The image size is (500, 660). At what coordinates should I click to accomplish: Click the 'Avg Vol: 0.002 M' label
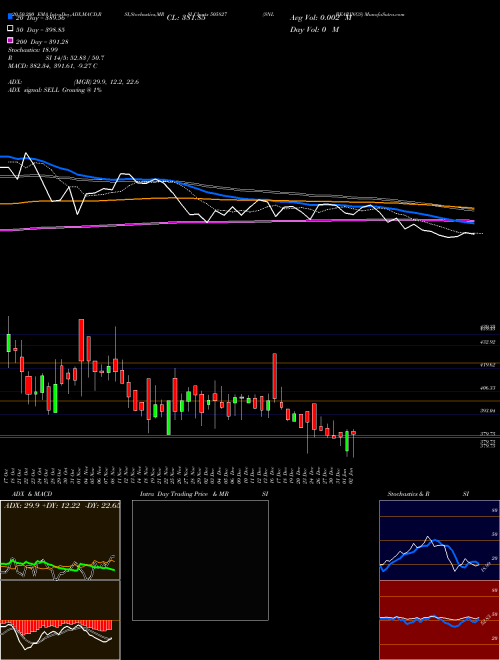coord(320,18)
